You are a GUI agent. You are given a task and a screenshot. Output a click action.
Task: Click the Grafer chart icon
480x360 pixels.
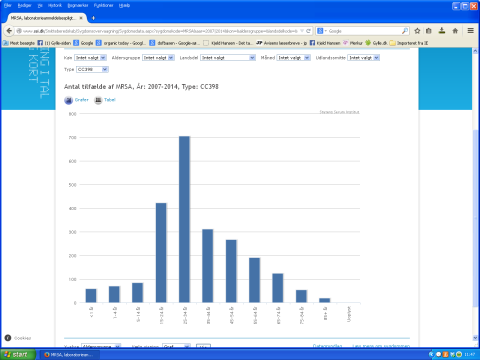pos(68,100)
